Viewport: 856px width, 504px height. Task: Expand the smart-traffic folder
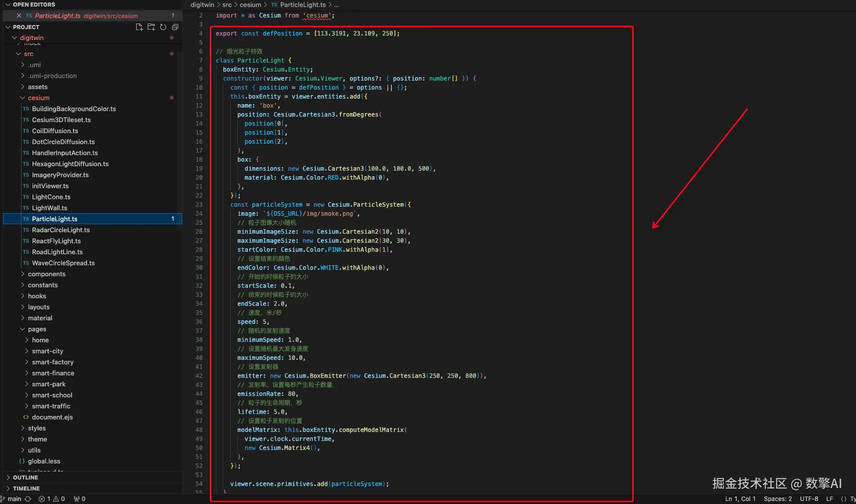(27, 406)
